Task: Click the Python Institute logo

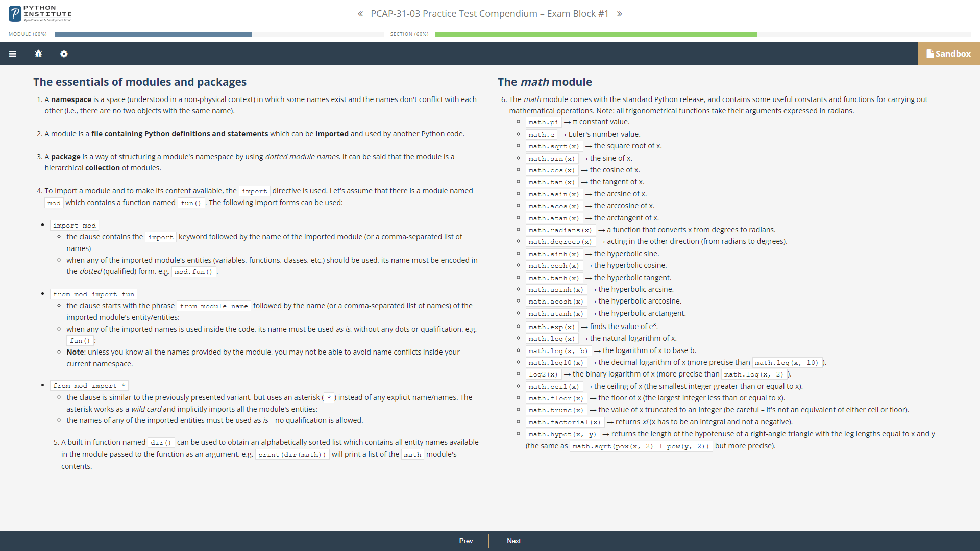Action: click(x=40, y=14)
